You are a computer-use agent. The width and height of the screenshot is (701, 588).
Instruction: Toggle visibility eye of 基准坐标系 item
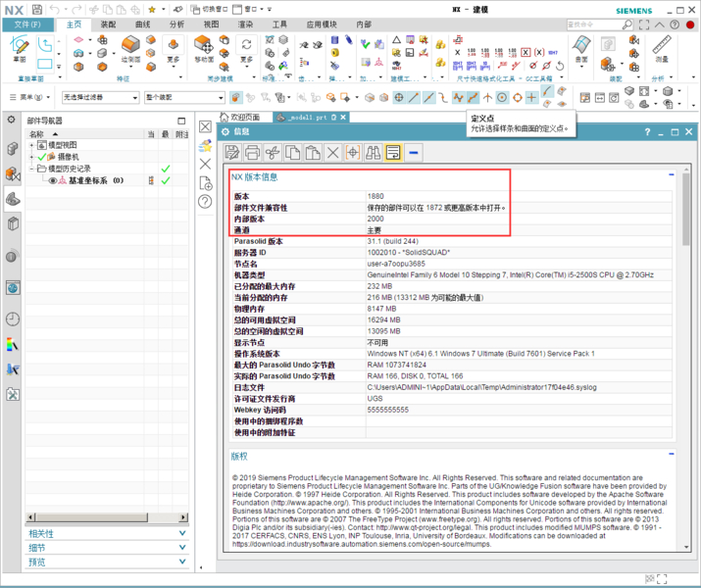pyautogui.click(x=53, y=180)
